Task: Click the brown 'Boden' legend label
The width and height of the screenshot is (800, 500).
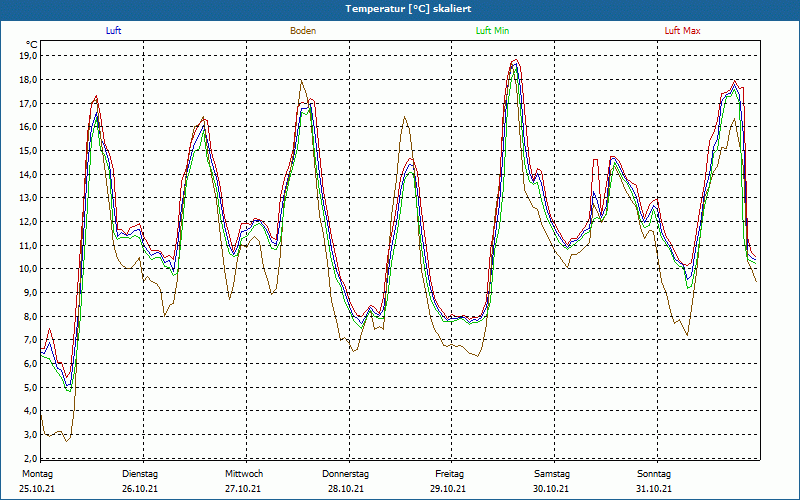Action: tap(303, 31)
